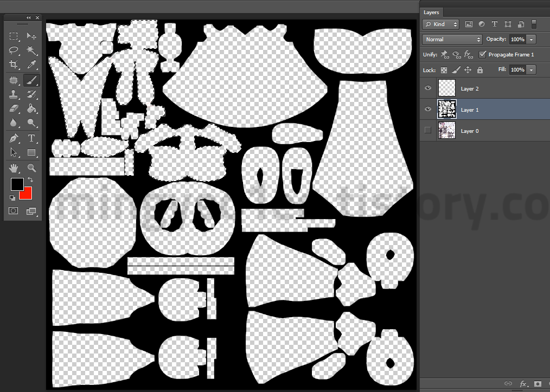Click the Fill 100% value field

pos(517,70)
